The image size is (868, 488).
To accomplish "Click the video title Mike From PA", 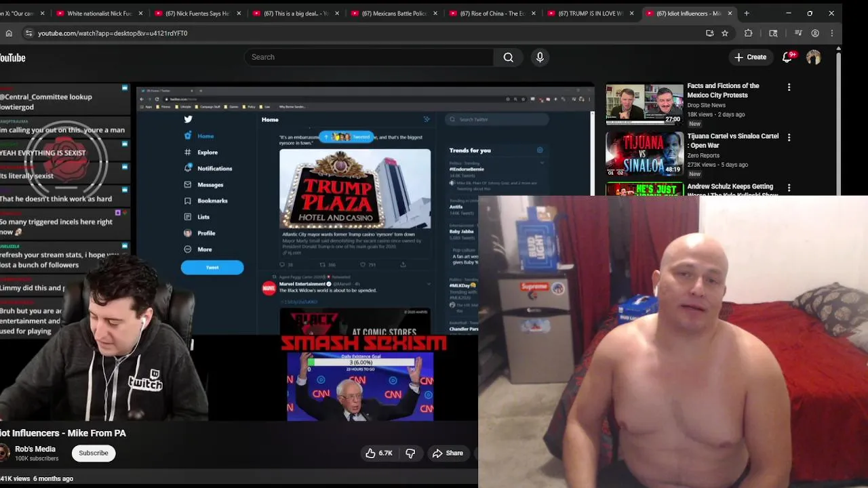I will tap(63, 433).
